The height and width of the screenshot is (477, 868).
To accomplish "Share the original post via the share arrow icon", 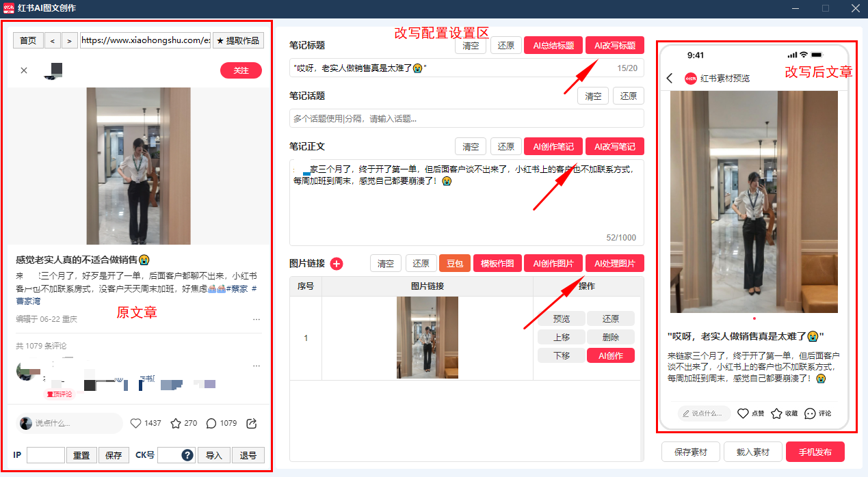I will [x=251, y=424].
